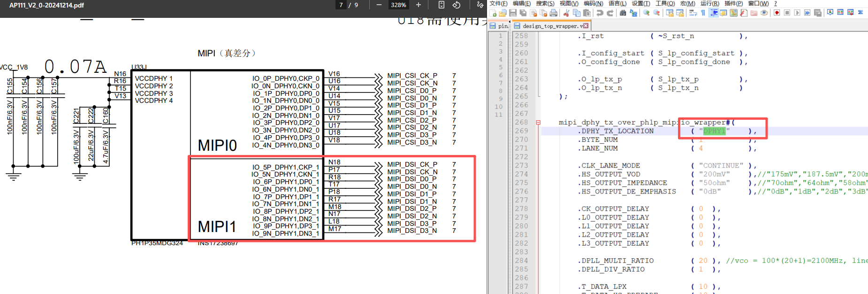This screenshot has height=294, width=868.
Task: Click the Cut scissors icon
Action: pos(566,13)
